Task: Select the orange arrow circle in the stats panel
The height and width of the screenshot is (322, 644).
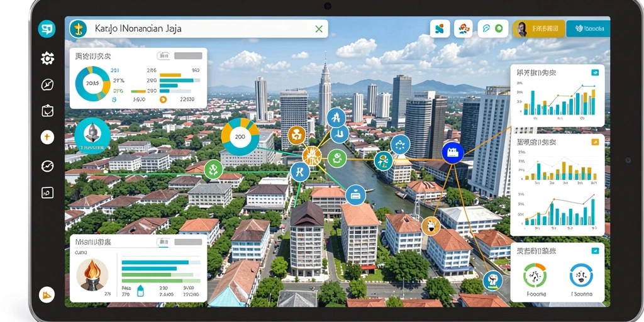Action: pos(163,99)
